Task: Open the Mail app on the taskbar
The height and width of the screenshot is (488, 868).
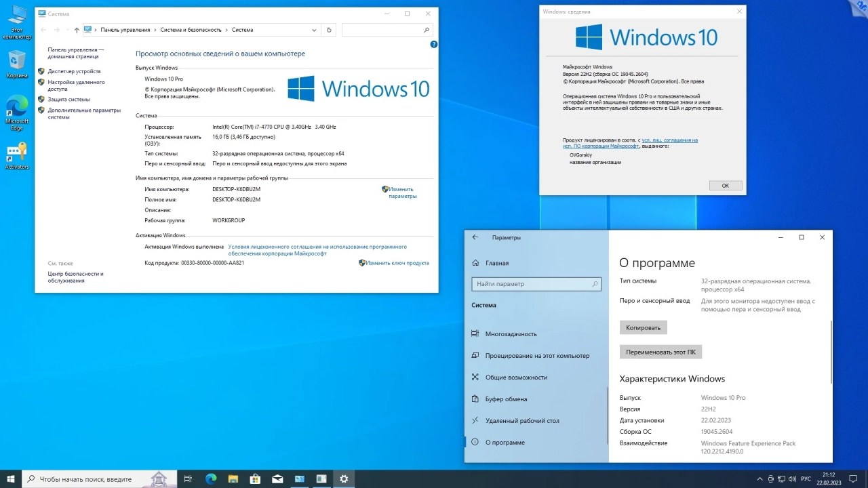Action: [x=277, y=479]
